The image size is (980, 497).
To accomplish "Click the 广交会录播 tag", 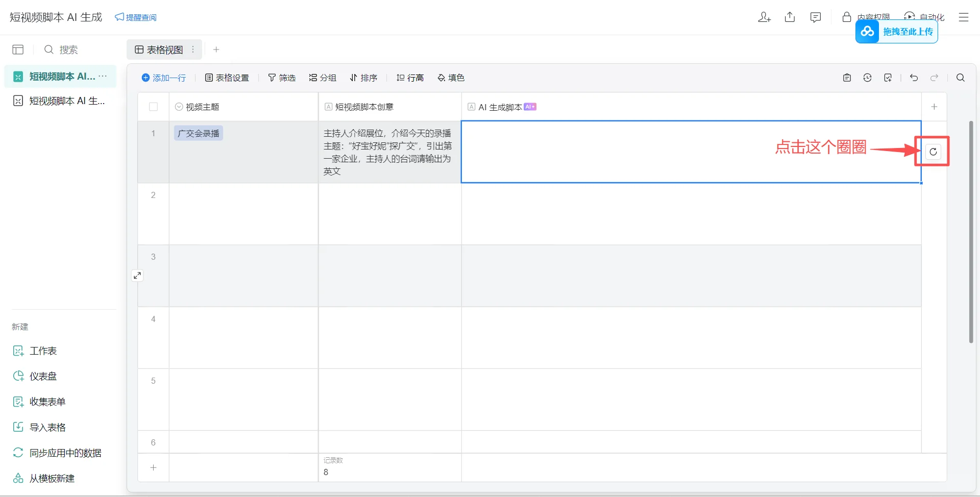I will [x=199, y=133].
